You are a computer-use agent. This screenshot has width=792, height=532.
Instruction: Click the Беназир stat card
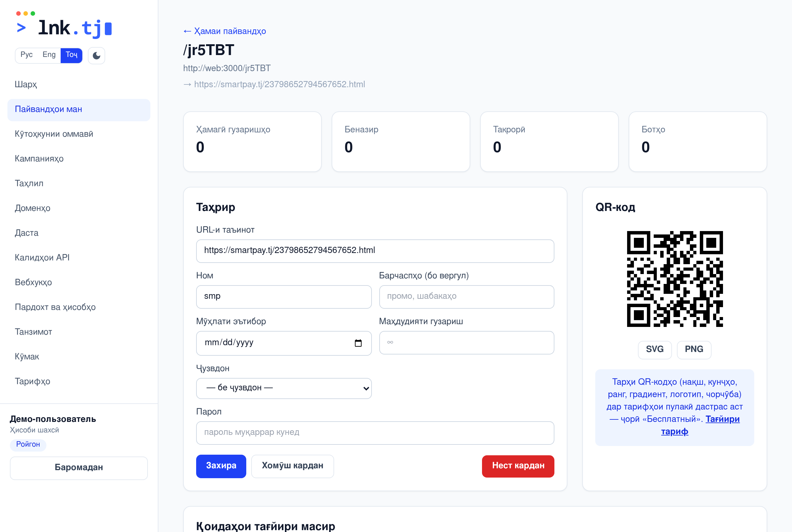click(401, 141)
